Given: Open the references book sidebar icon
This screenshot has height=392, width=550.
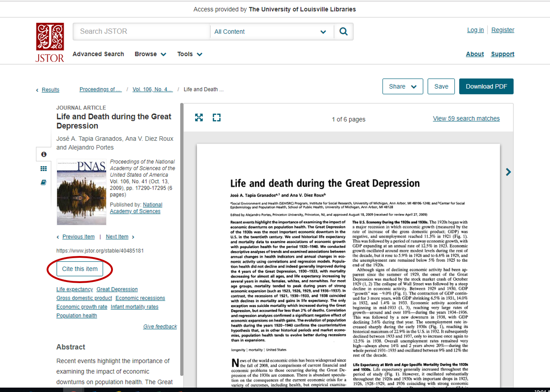Looking at the screenshot, I should click(x=44, y=182).
